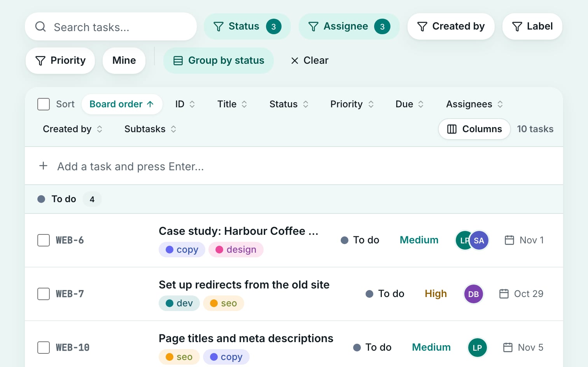Sort tasks by ID

(x=185, y=104)
